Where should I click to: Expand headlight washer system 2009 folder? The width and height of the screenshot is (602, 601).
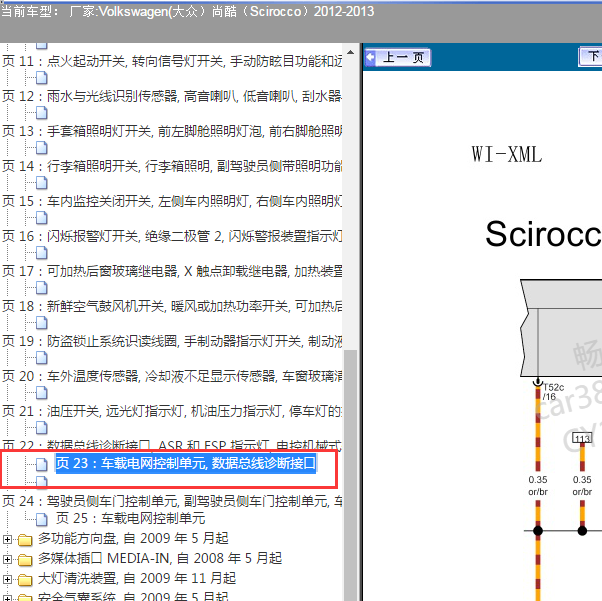[7, 579]
